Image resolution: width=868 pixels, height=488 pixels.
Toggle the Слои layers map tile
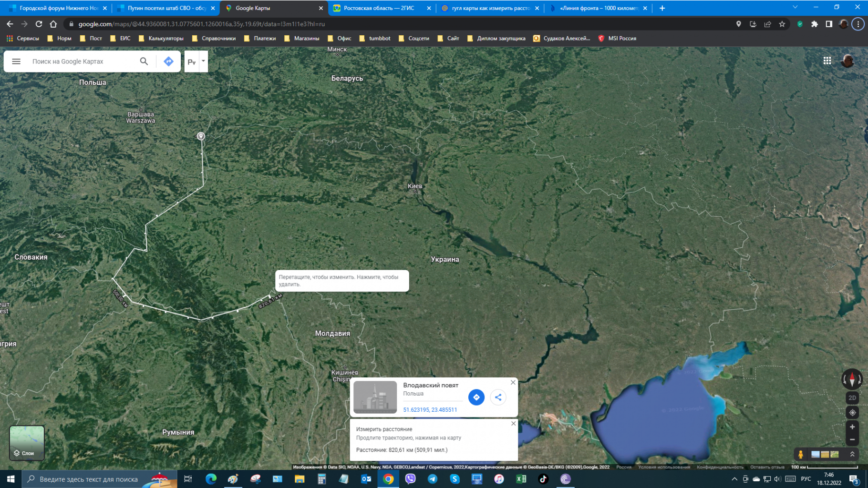point(27,443)
